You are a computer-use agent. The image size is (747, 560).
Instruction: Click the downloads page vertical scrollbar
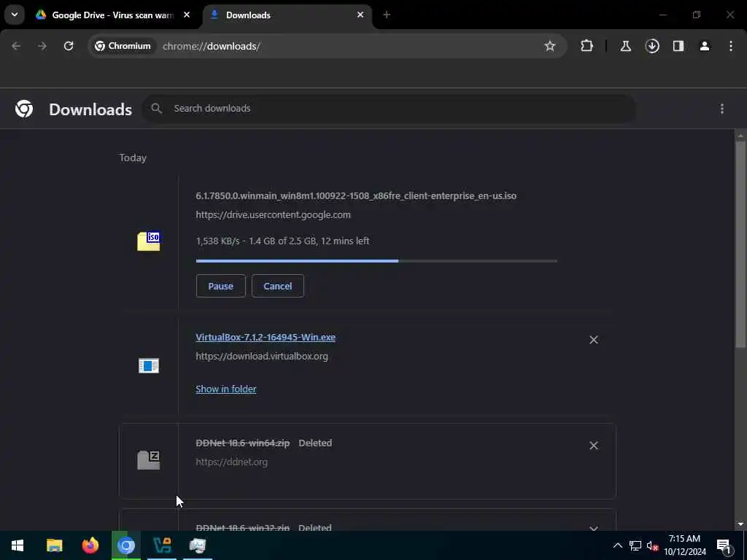[740, 244]
